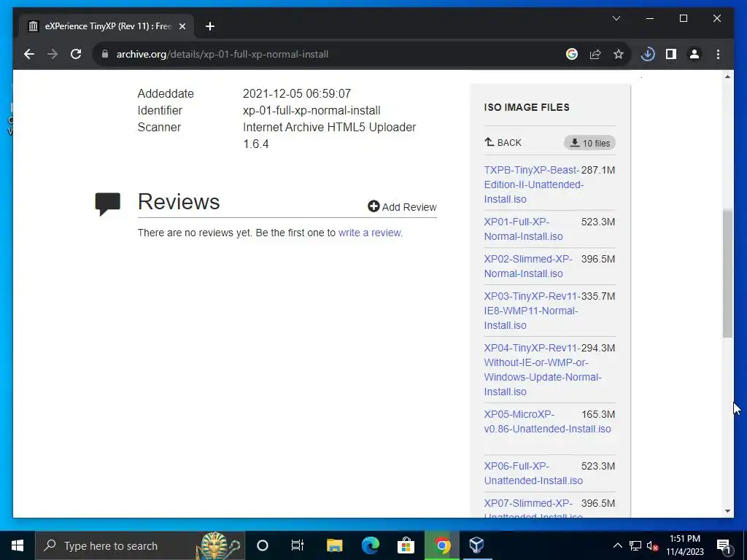Open Chrome downloads icon

click(648, 54)
